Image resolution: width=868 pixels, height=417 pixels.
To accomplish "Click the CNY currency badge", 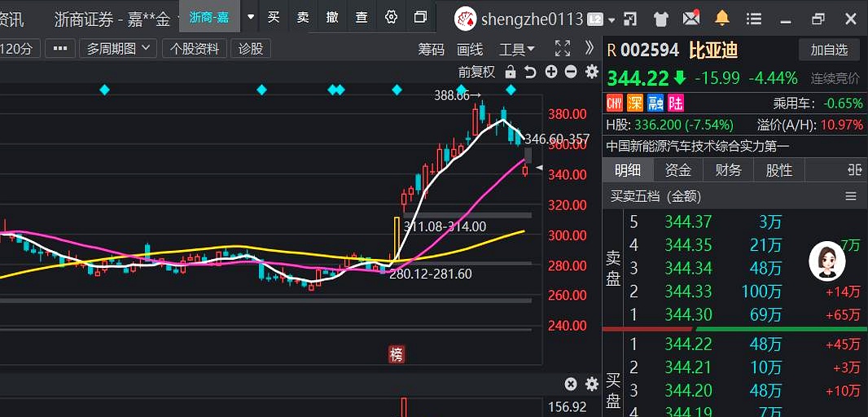I will point(615,103).
